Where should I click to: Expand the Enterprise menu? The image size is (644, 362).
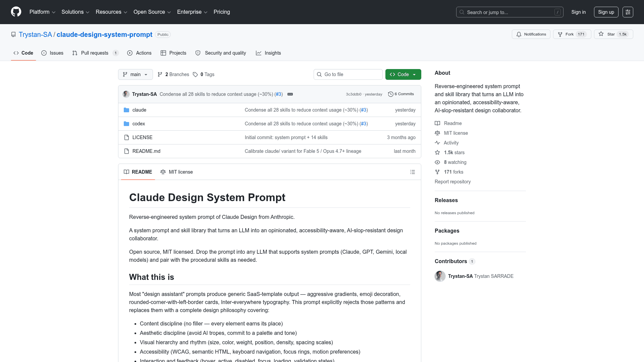click(192, 12)
